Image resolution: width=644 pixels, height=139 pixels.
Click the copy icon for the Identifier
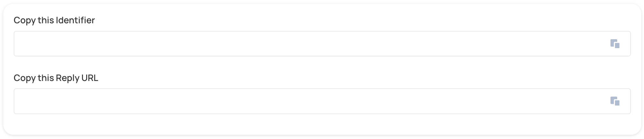coord(615,44)
